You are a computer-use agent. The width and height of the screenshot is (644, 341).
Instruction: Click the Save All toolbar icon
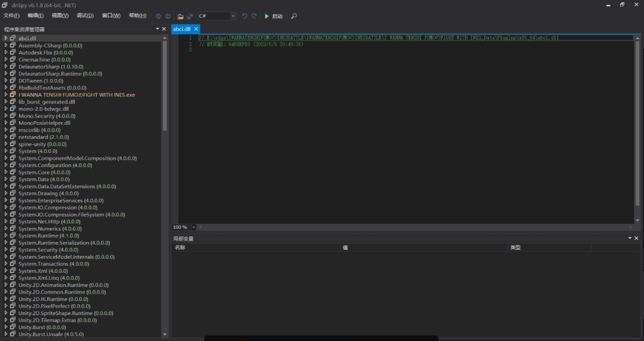coord(190,16)
